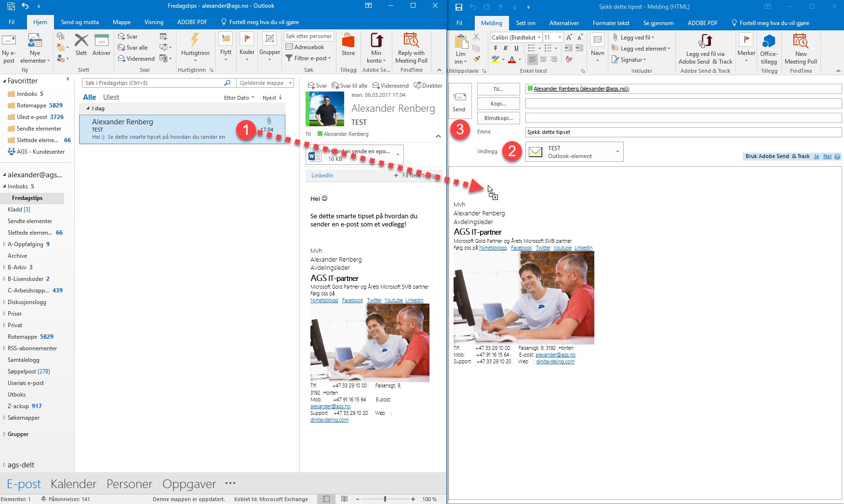This screenshot has height=504, width=844.
Task: Toggle underline formatting in message ribbon
Action: point(516,48)
